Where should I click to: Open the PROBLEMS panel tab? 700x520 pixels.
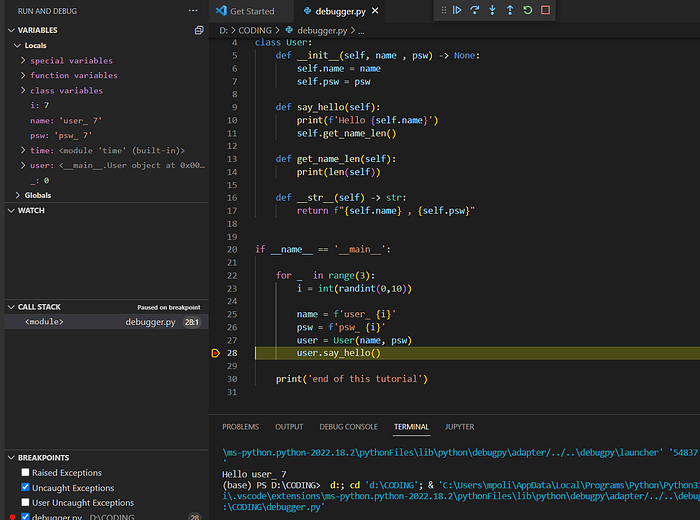[240, 427]
